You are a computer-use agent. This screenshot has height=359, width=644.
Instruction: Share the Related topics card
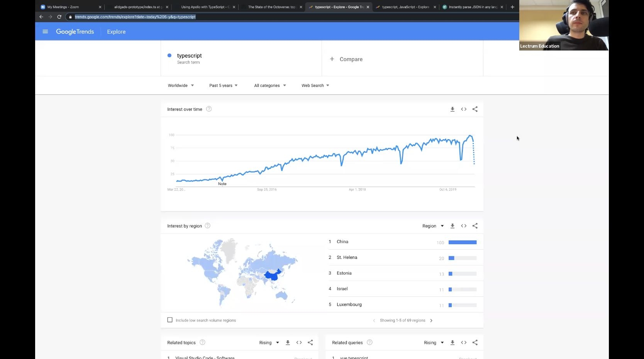(x=310, y=343)
